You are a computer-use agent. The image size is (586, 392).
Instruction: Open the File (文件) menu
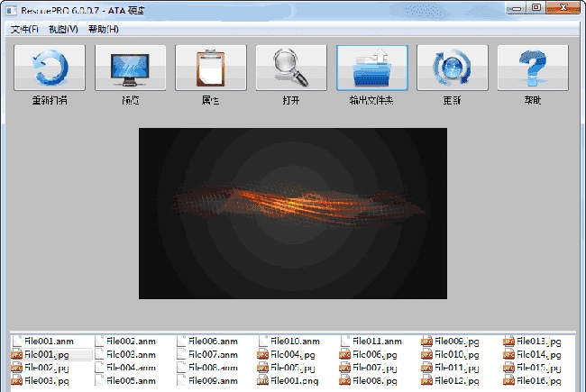(x=24, y=30)
